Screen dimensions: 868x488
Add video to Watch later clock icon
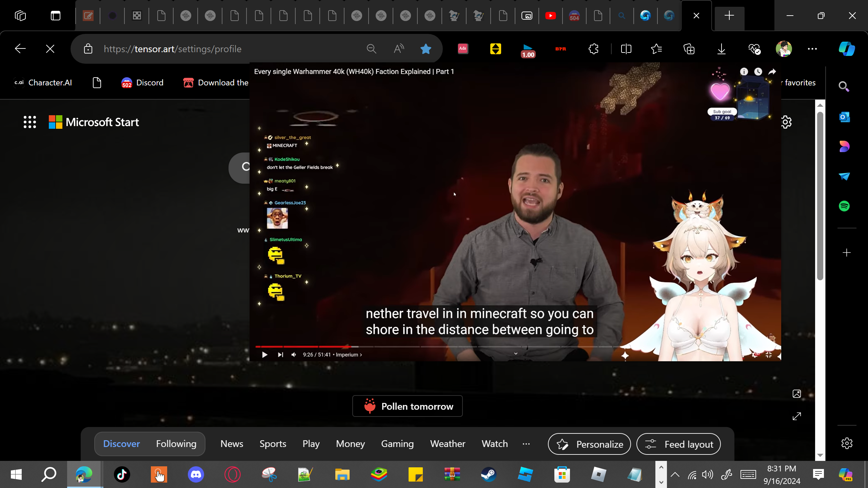758,72
